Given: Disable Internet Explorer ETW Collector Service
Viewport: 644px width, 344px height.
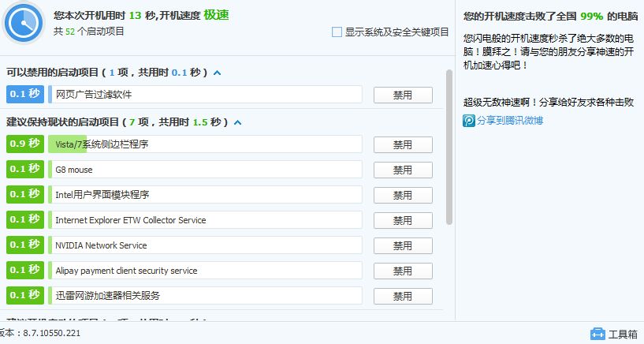Looking at the screenshot, I should coord(403,220).
